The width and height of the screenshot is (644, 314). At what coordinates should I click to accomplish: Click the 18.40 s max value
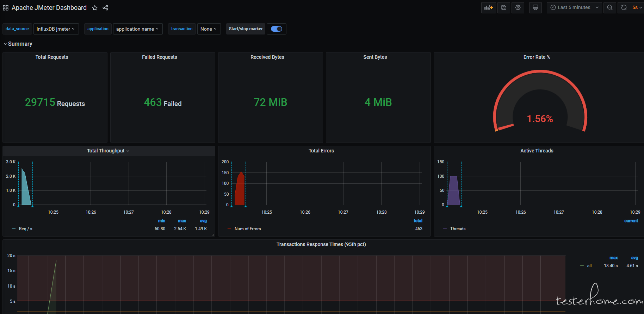(x=611, y=266)
